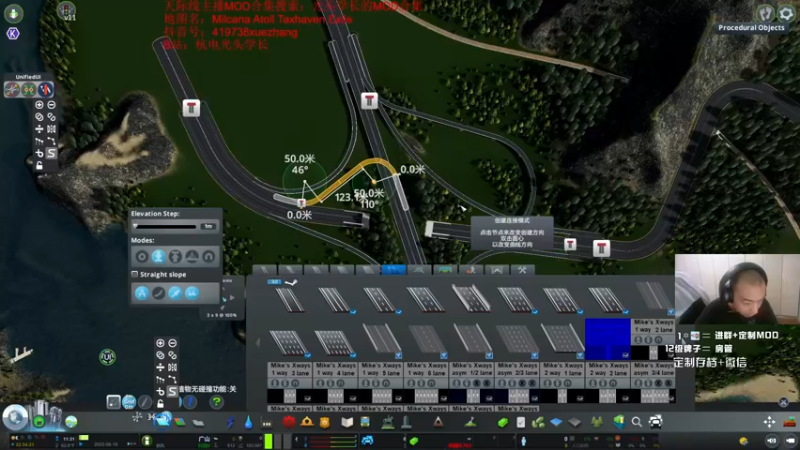Select the Bridge mode icon
Image resolution: width=800 pixels, height=450 pixels.
coord(192,256)
